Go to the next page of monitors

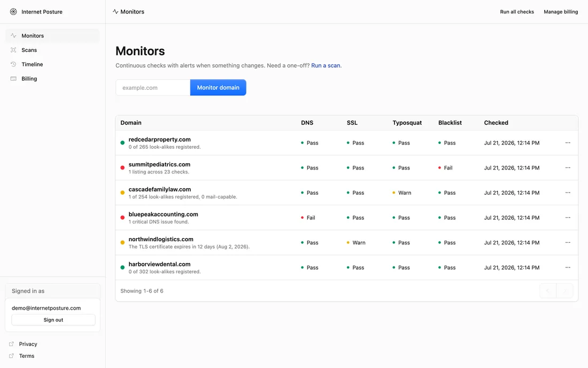[x=565, y=291]
